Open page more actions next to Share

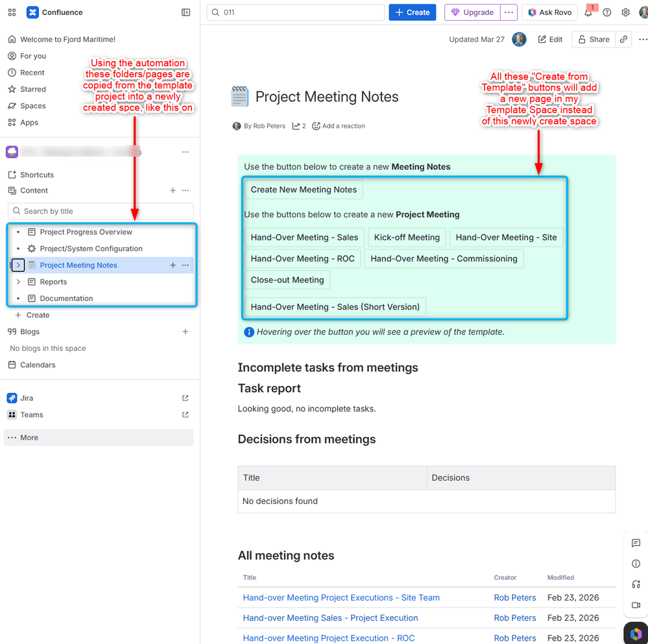tap(643, 40)
